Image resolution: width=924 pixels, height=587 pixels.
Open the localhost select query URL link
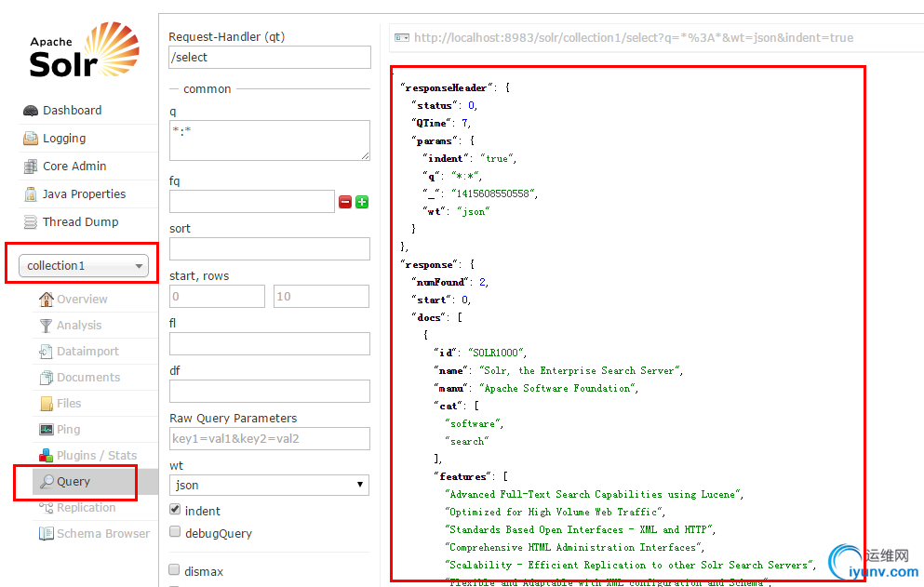634,38
